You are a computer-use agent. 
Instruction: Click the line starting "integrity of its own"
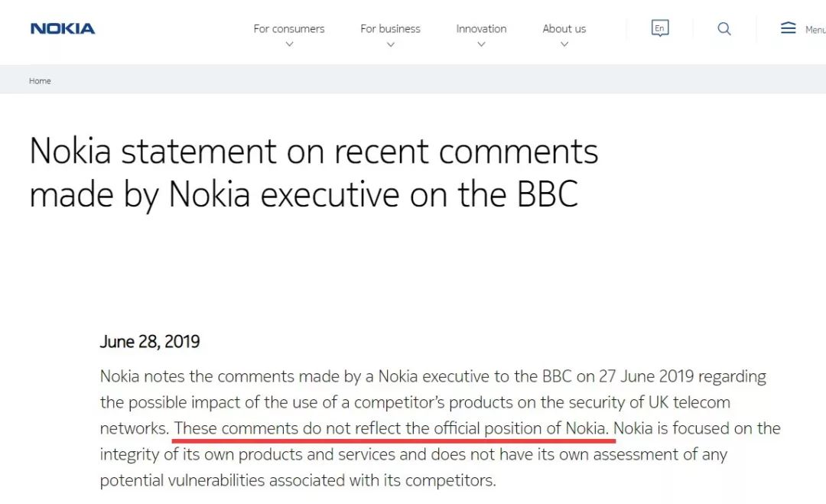(413, 454)
